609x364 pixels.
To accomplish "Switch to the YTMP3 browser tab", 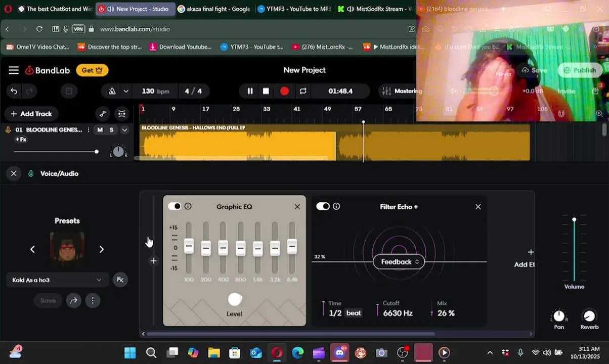I will pyautogui.click(x=294, y=9).
